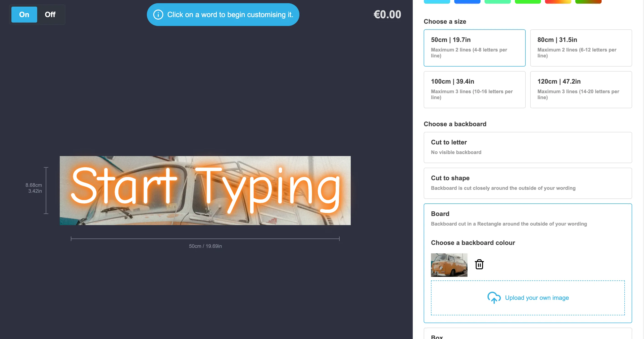Screen dimensions: 644x339
Task: Pick the cyan neon colour swatch
Action: tap(437, 1)
